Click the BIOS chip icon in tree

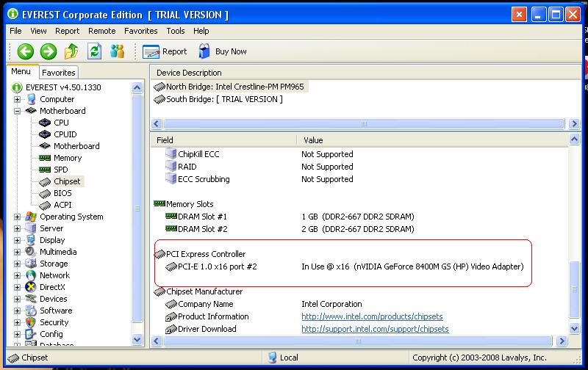click(45, 193)
